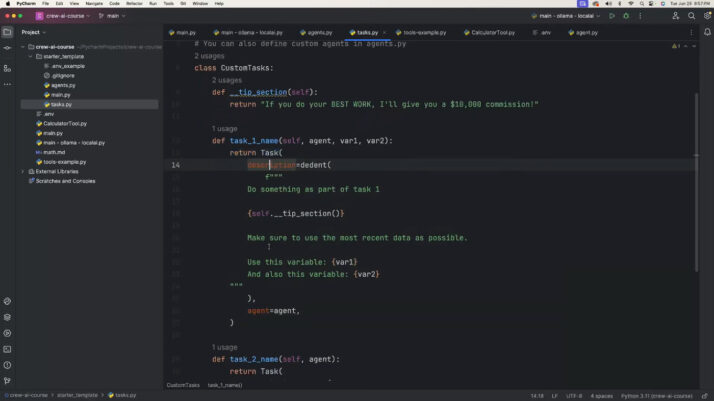The width and height of the screenshot is (714, 401).
Task: Switch to the tools-example.py tab
Action: click(421, 33)
